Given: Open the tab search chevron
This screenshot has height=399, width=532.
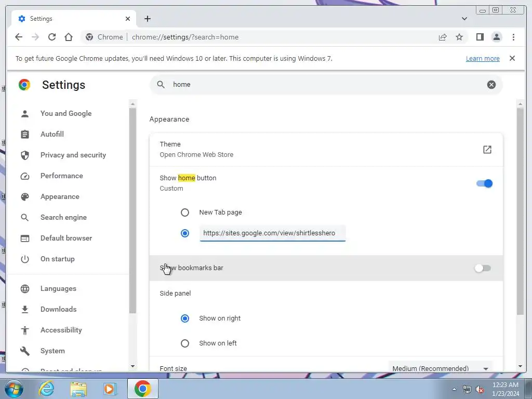Looking at the screenshot, I should [x=464, y=19].
